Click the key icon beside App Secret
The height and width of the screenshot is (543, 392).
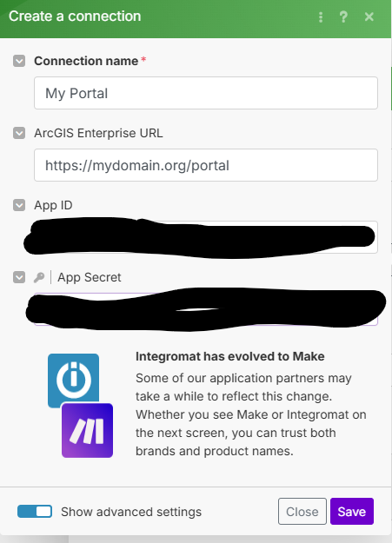tap(39, 277)
